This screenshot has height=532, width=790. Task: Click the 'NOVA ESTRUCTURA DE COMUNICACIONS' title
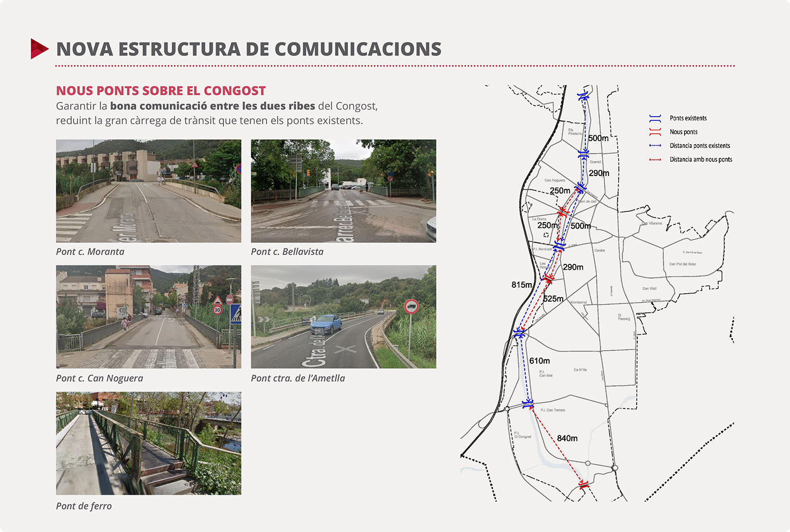(x=248, y=49)
